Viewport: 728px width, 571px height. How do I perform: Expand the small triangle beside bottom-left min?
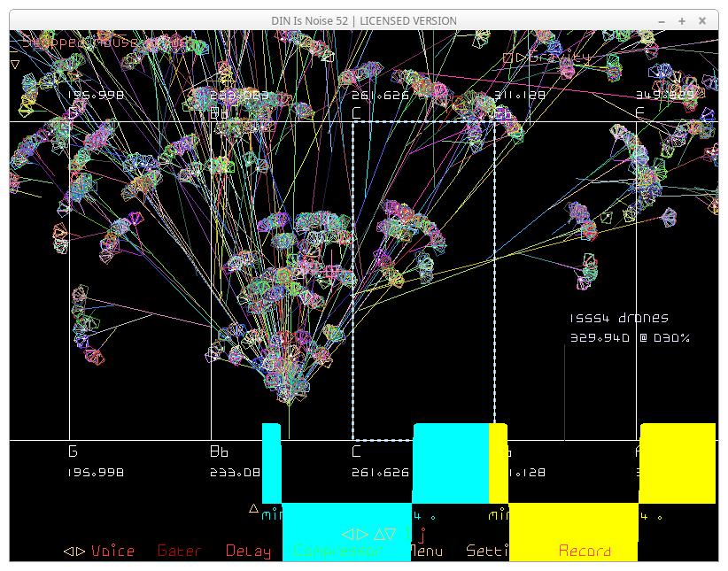tap(253, 509)
